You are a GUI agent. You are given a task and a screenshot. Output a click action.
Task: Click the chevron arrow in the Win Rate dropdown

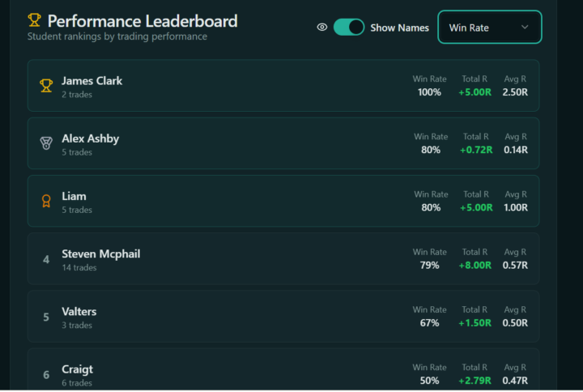pos(525,28)
